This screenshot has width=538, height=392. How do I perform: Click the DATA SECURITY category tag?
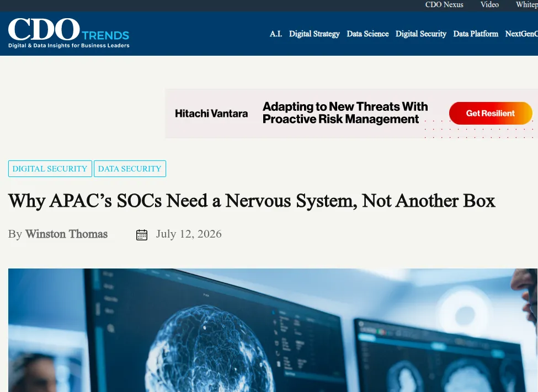click(130, 169)
